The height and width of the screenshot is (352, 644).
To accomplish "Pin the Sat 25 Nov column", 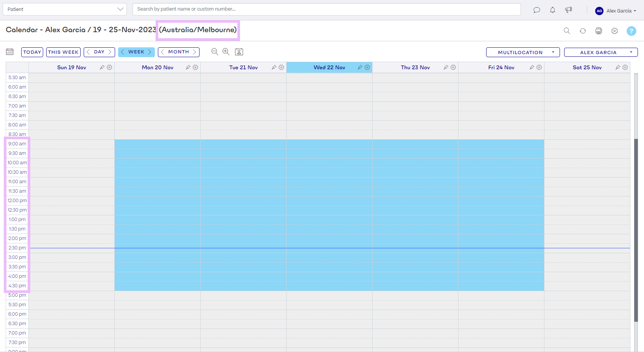I will pos(617,67).
